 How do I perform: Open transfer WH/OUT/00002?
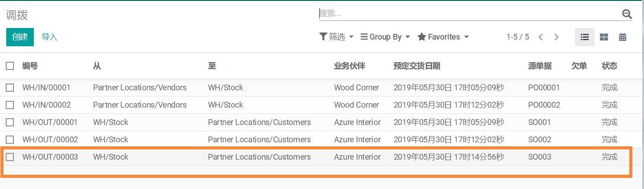tap(50, 140)
